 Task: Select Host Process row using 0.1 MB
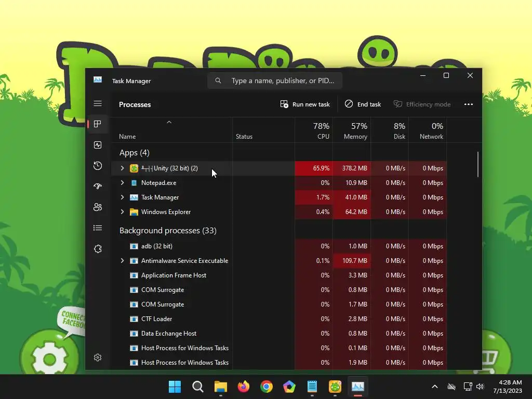(x=279, y=348)
